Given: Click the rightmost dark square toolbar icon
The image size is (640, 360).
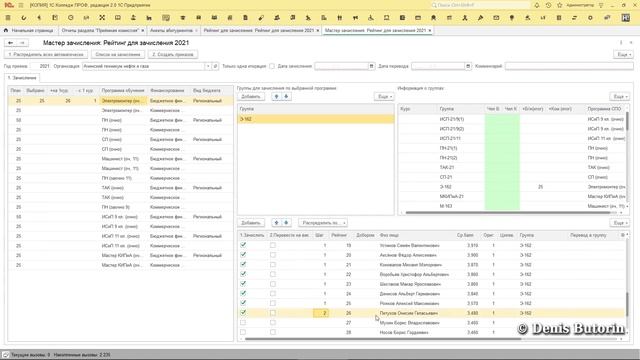Looking at the screenshot, I should [625, 18].
